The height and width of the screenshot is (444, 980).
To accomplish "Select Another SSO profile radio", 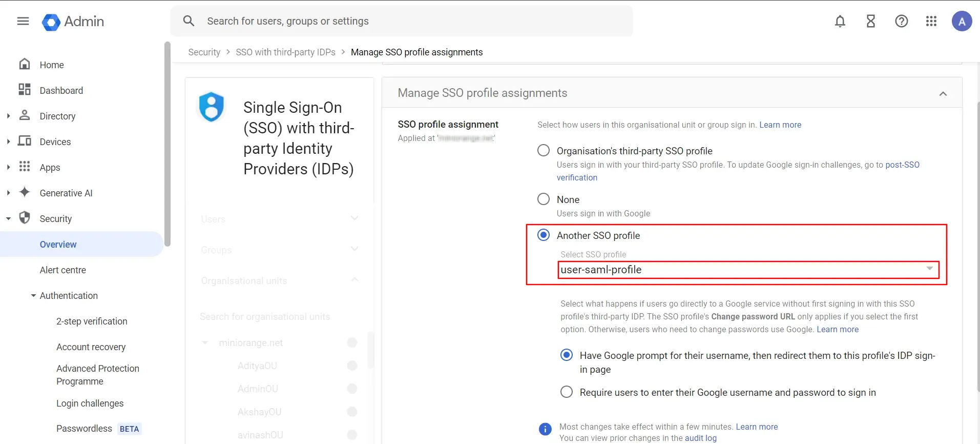I will [544, 235].
